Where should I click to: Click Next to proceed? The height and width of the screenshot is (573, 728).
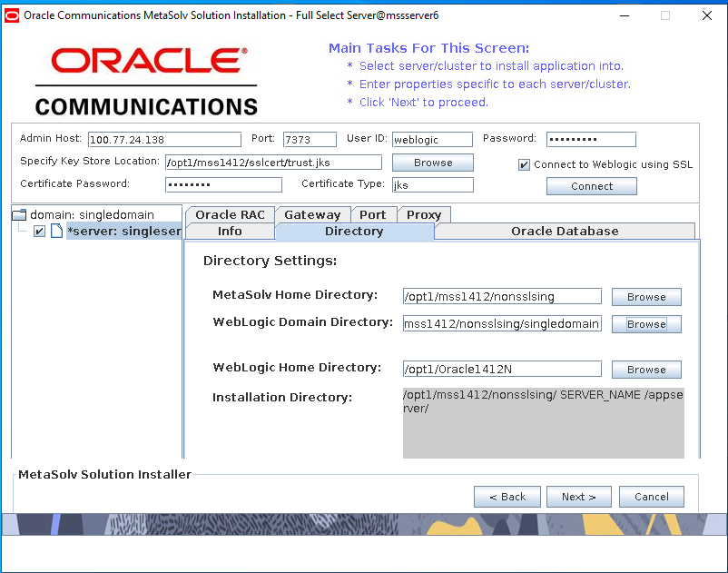[x=579, y=497]
